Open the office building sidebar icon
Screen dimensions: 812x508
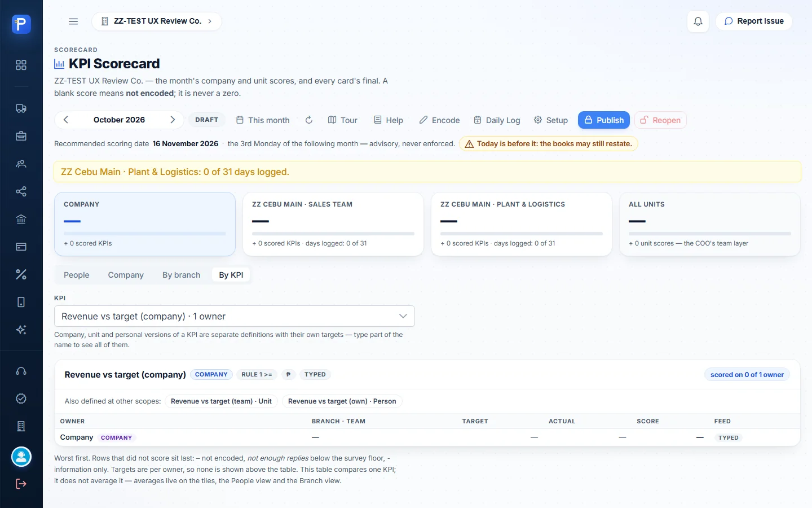point(21,426)
